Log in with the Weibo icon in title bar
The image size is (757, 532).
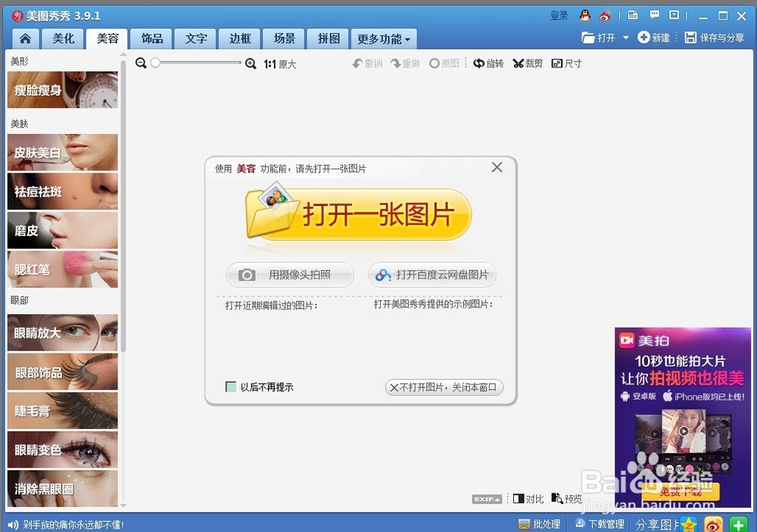605,16
